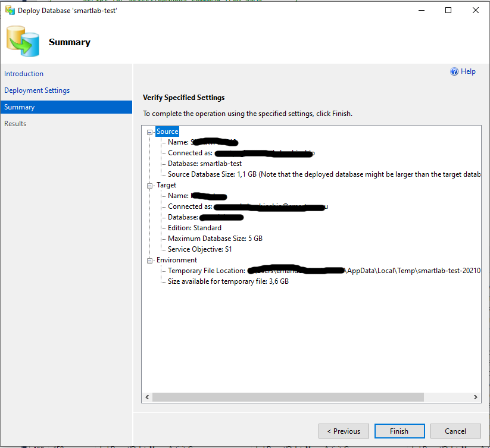
Task: Click the Previous button
Action: click(x=344, y=431)
